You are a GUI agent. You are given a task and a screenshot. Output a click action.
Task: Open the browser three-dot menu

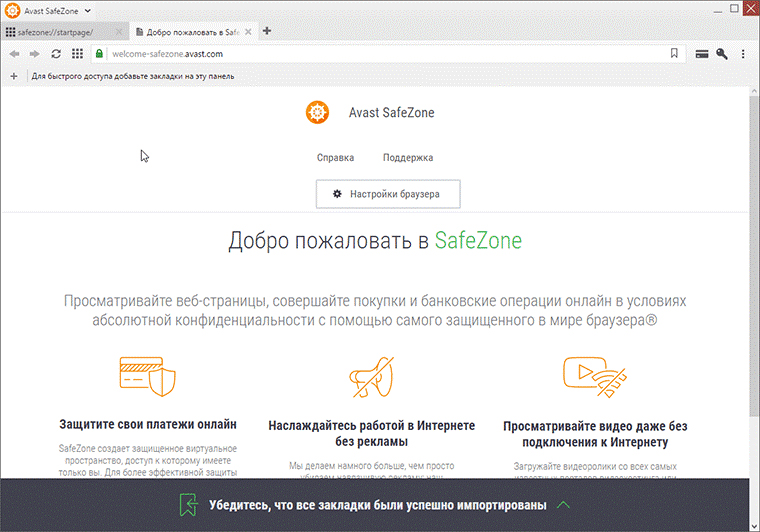743,54
